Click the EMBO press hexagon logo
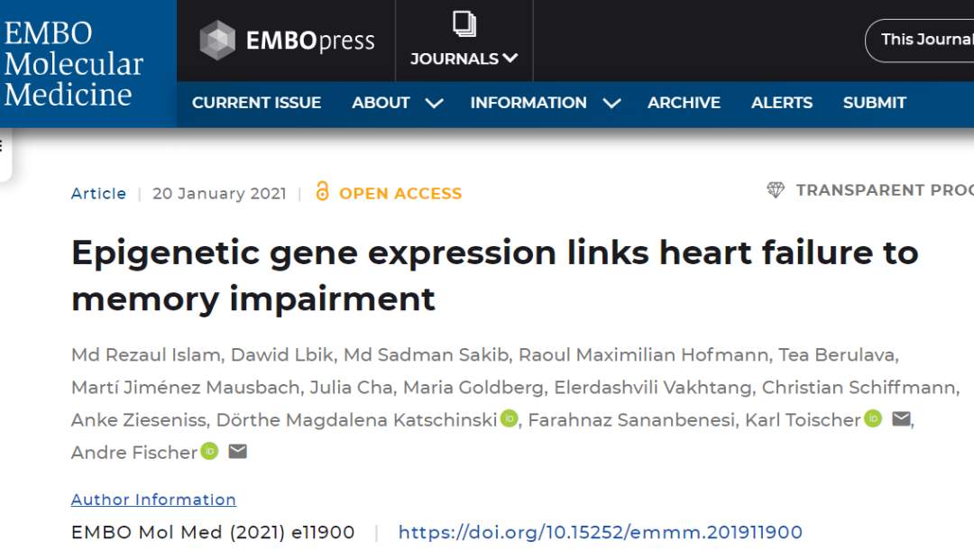The height and width of the screenshot is (560, 974). tap(217, 41)
